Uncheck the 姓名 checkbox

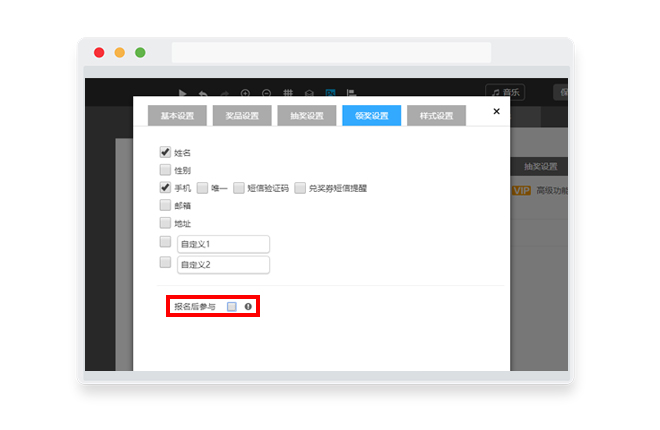pos(165,152)
